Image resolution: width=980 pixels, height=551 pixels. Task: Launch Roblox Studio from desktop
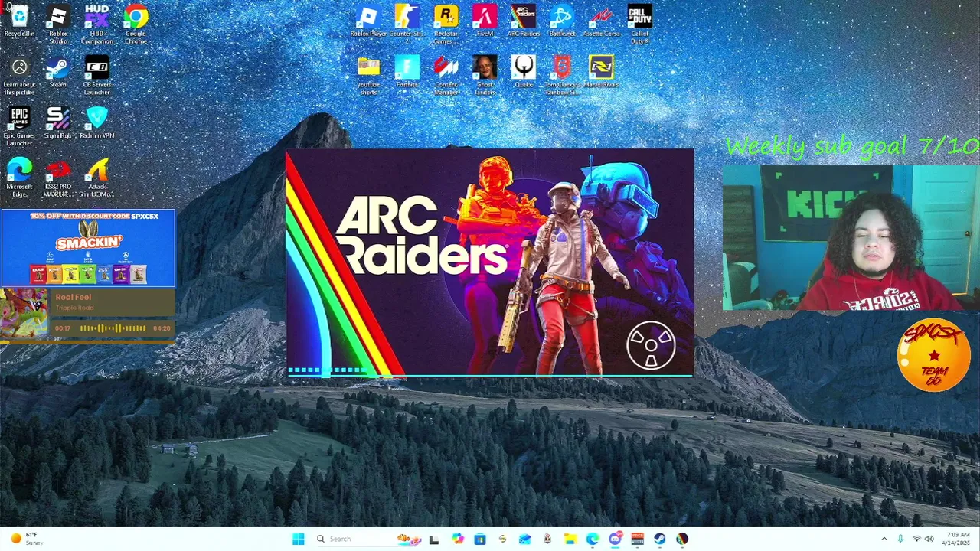click(58, 24)
